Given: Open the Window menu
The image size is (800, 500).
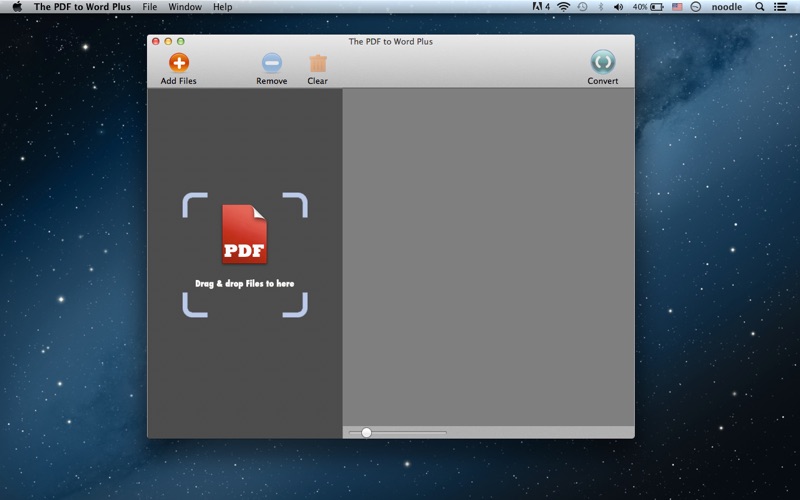Looking at the screenshot, I should point(185,7).
